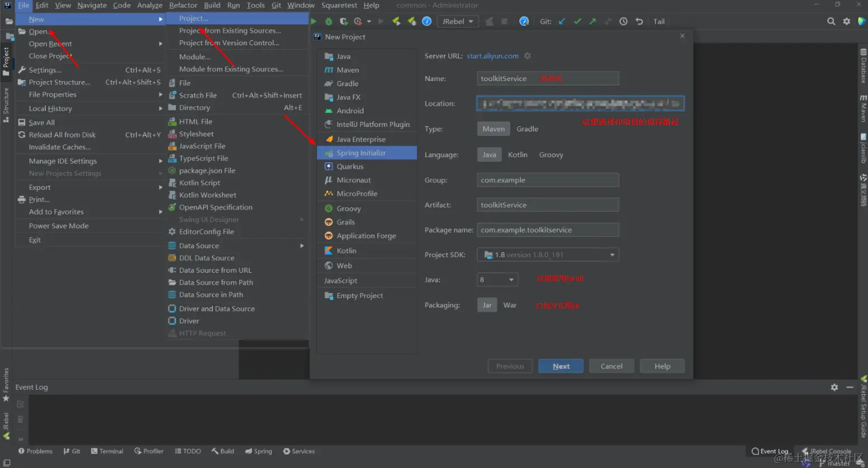Screen dimensions: 868x468
Task: Select War packaging option
Action: tap(510, 305)
